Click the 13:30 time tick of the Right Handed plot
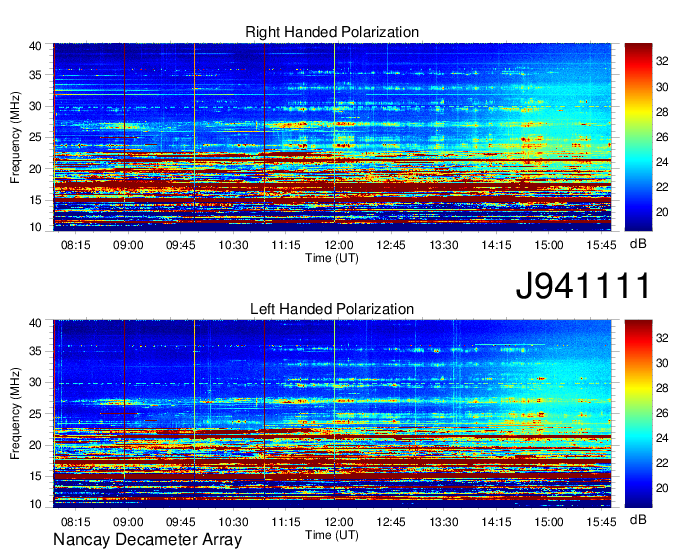680x552 pixels. [x=444, y=245]
